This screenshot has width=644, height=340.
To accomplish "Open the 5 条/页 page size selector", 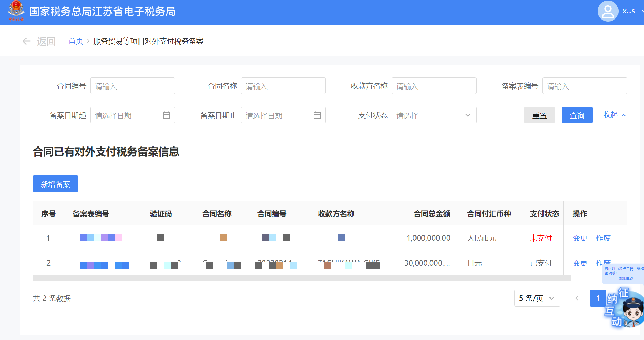I will pos(537,298).
